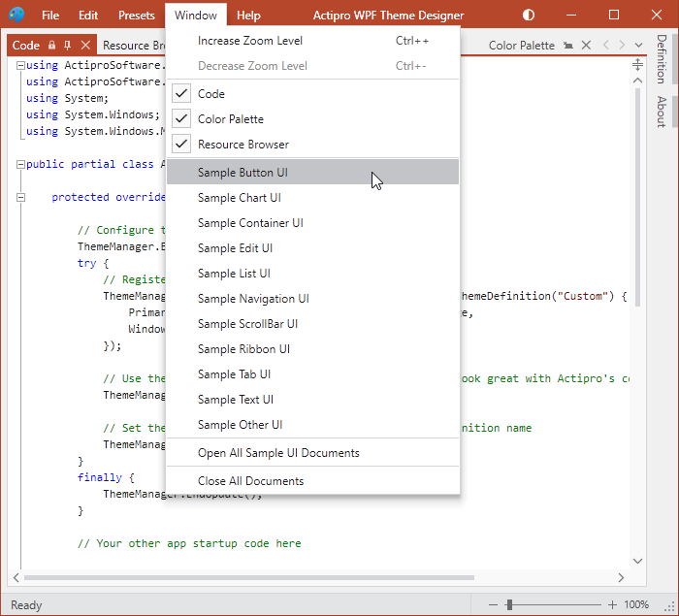Viewport: 679px width, 616px height.
Task: Close the open Window menu
Action: [196, 16]
